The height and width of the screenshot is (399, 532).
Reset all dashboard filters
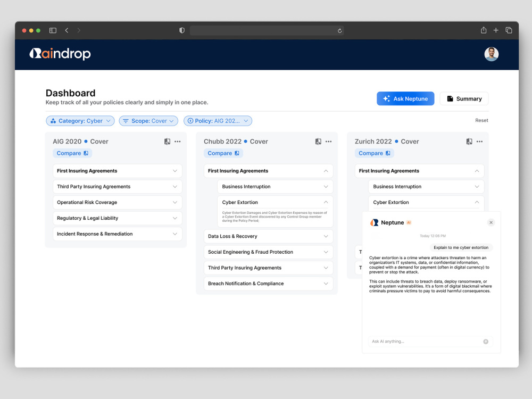pyautogui.click(x=481, y=120)
